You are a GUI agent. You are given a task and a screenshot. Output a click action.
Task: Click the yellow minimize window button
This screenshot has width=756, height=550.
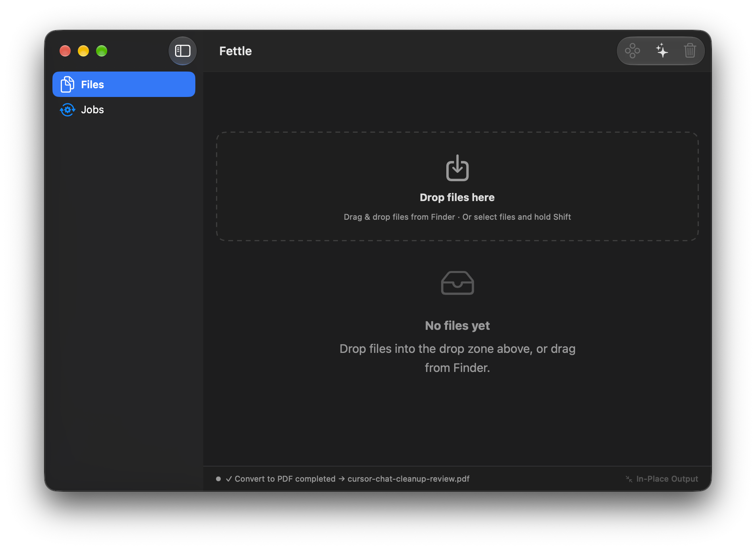[x=83, y=51]
